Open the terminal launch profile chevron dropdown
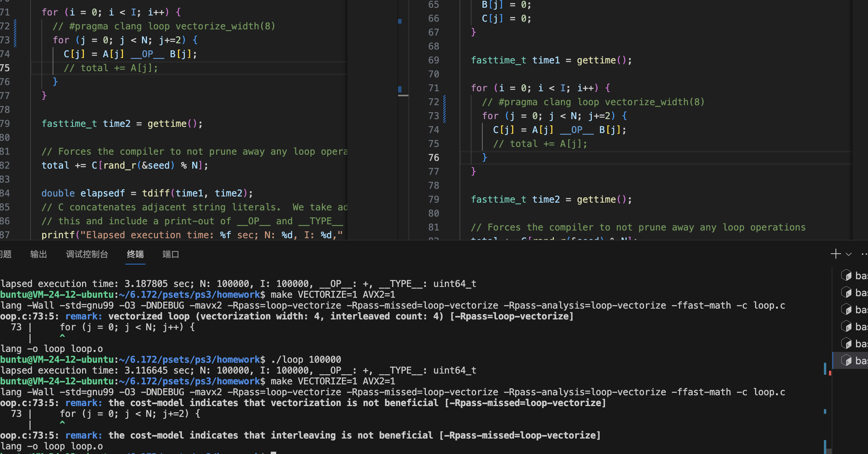Screen dimensions: 868x454 [849, 254]
